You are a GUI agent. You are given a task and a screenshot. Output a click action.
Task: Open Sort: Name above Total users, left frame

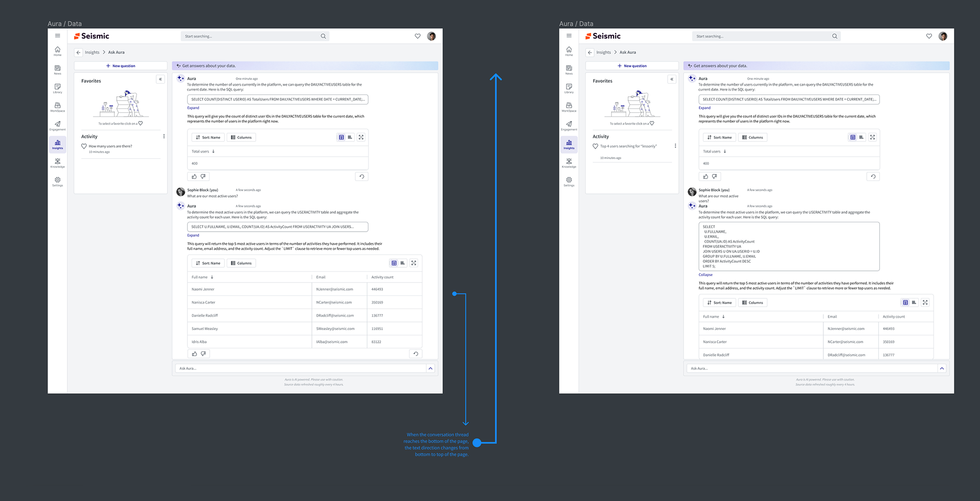click(208, 137)
